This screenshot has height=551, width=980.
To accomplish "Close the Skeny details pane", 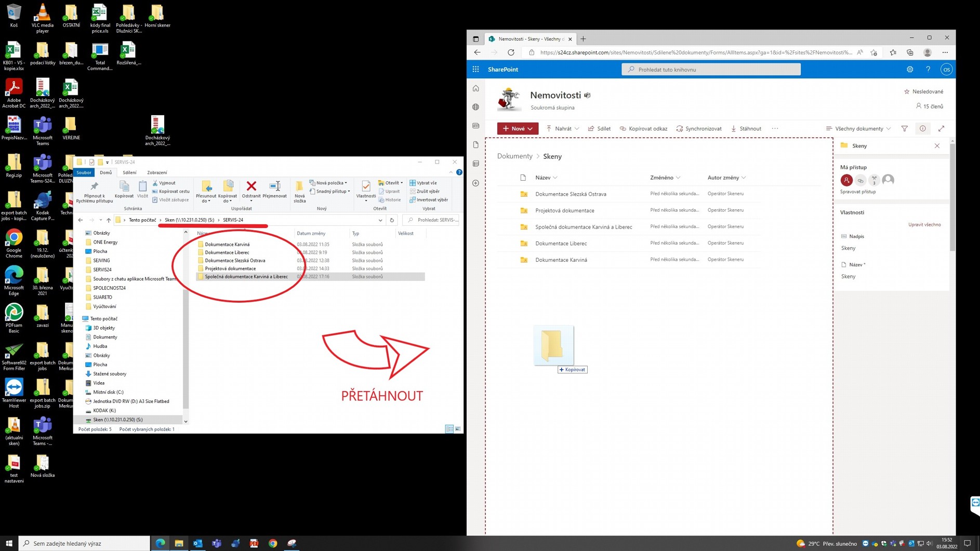I will pyautogui.click(x=937, y=146).
